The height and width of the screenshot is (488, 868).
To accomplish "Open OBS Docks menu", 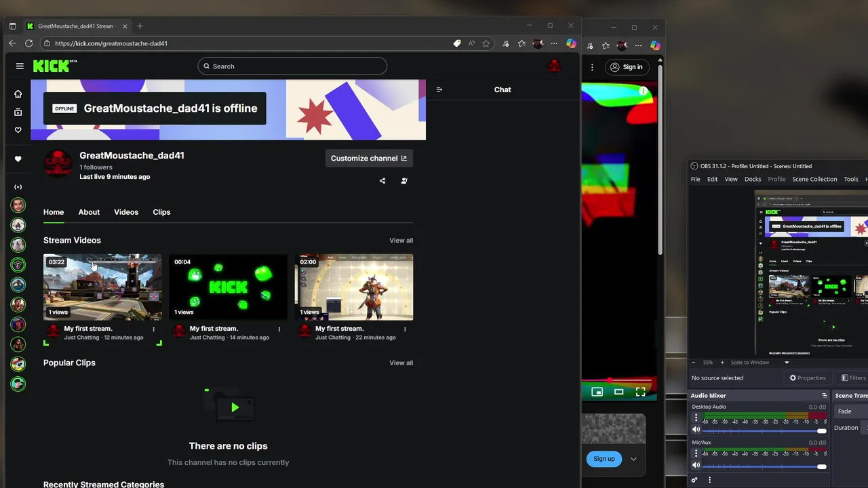I will point(753,179).
